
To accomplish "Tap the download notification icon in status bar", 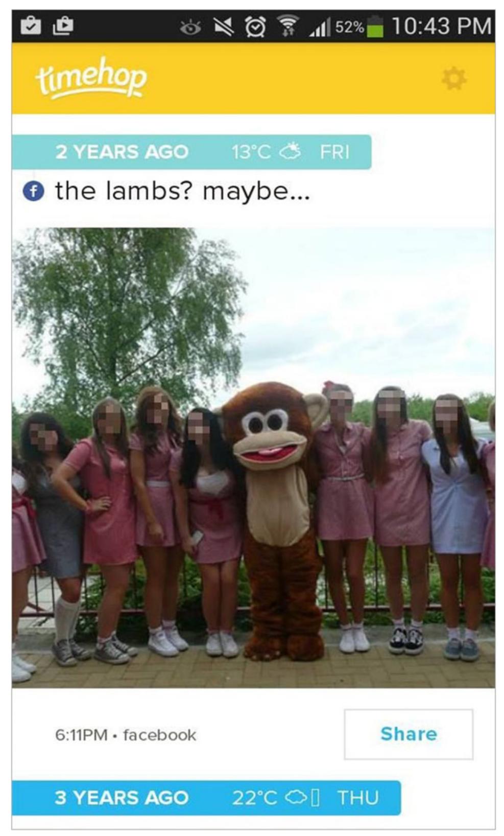I will [63, 25].
